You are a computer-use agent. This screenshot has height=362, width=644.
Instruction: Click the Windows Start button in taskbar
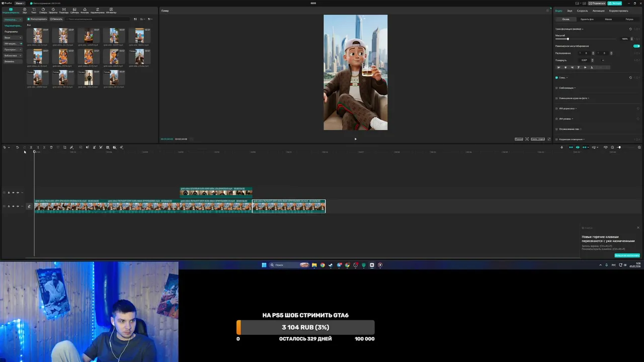click(264, 265)
